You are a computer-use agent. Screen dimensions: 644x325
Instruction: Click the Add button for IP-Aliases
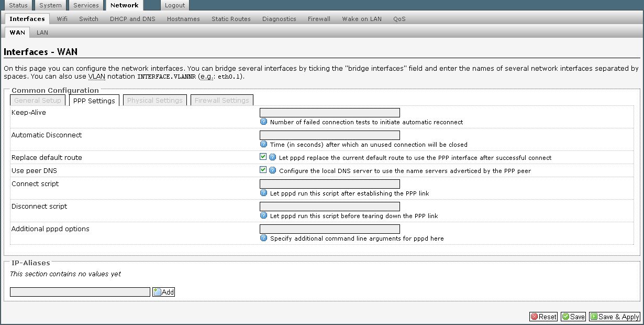163,292
